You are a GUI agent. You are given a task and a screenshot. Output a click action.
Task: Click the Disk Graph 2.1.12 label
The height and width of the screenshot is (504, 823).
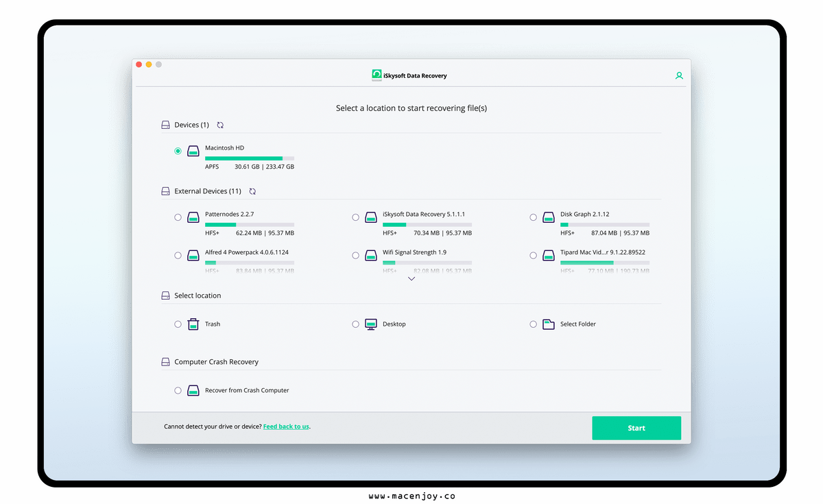point(585,215)
